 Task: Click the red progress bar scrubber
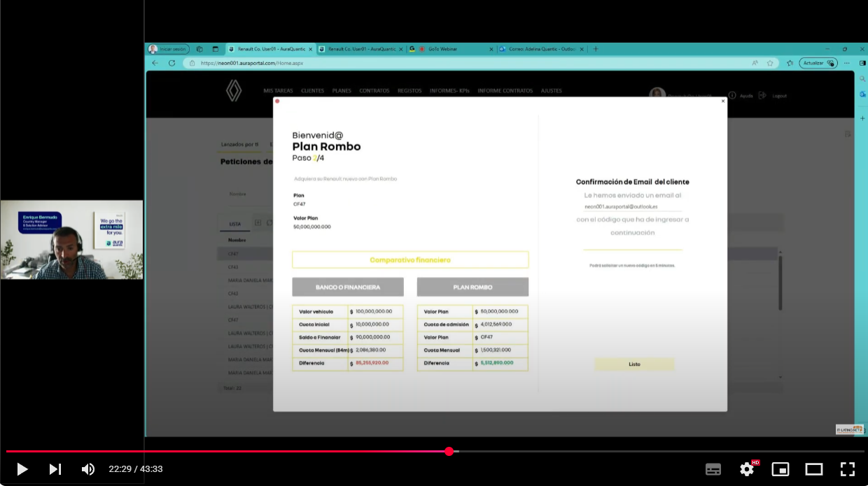coord(449,452)
